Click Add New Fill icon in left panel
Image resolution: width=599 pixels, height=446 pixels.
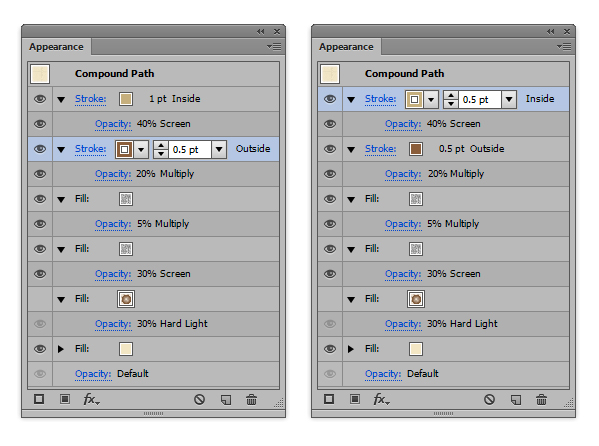click(x=65, y=399)
